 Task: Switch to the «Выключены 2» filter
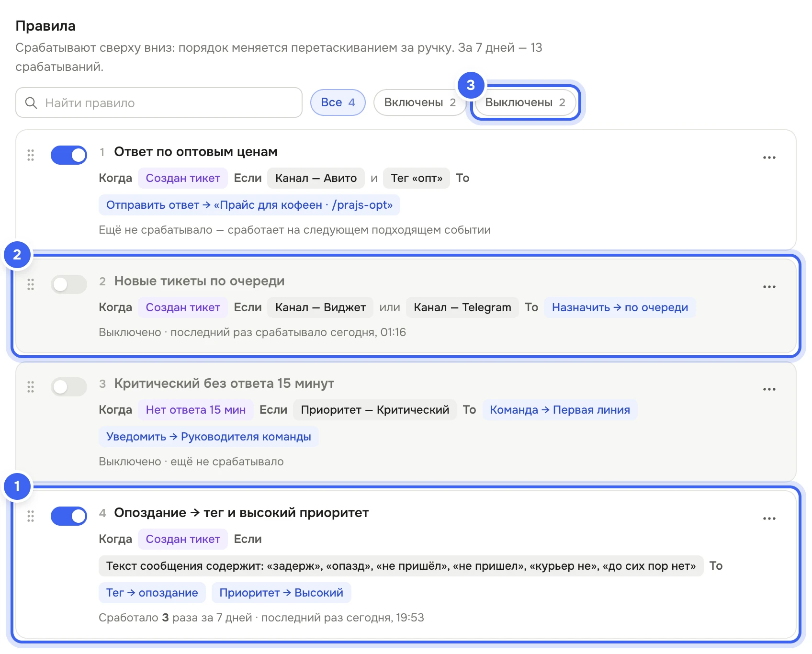(525, 102)
